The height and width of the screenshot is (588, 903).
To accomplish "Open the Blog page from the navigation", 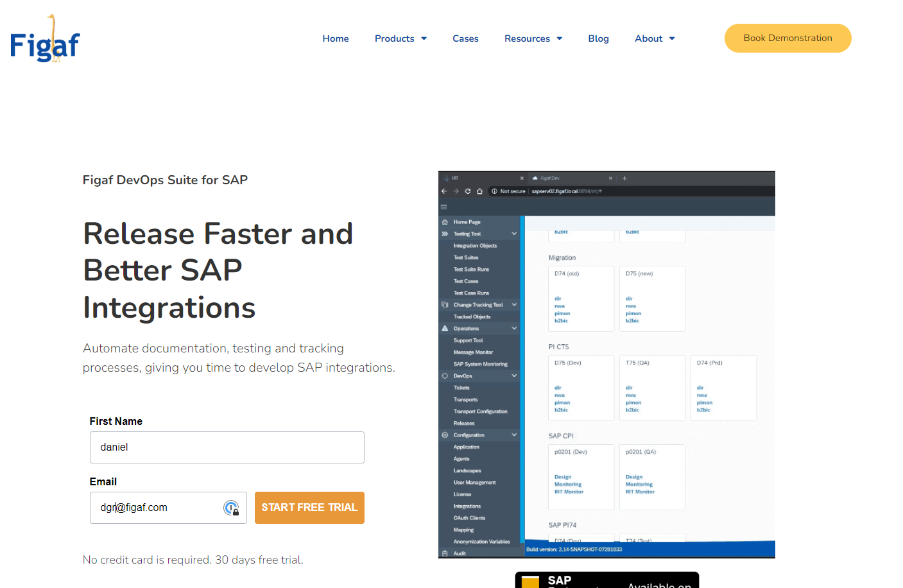I will coord(598,39).
